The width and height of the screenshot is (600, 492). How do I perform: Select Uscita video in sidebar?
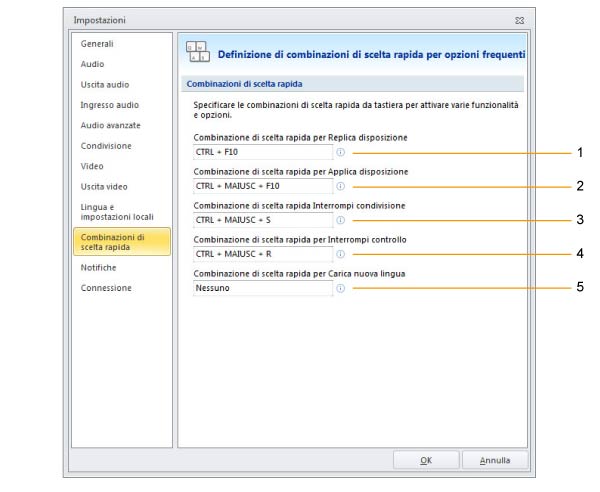click(x=104, y=187)
